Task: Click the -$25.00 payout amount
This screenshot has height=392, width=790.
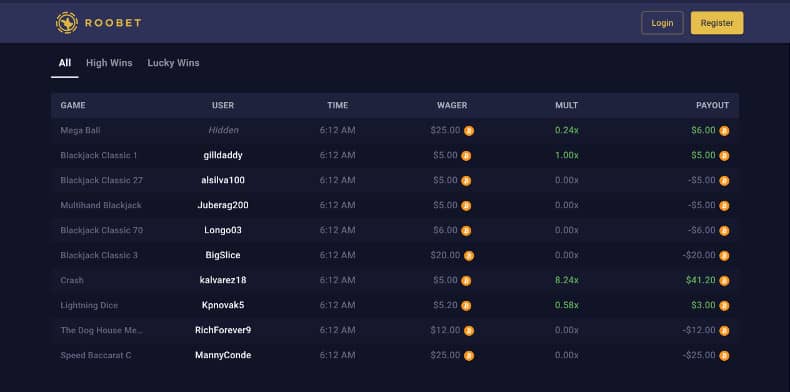Action: pos(699,355)
